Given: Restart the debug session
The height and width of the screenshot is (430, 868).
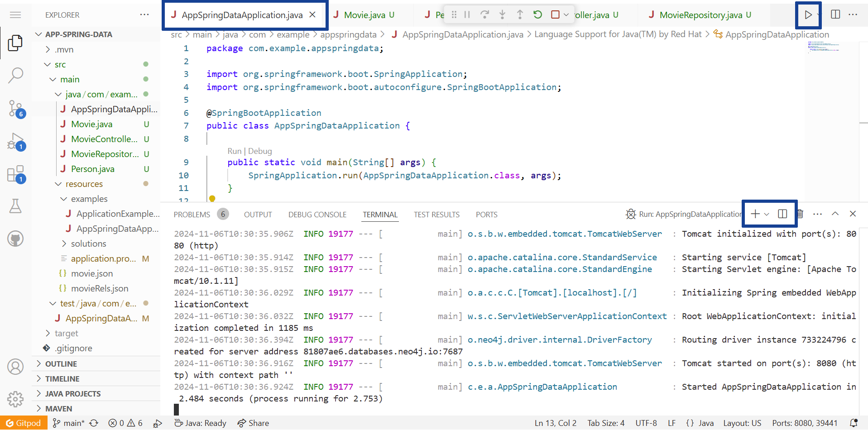Looking at the screenshot, I should (x=537, y=14).
